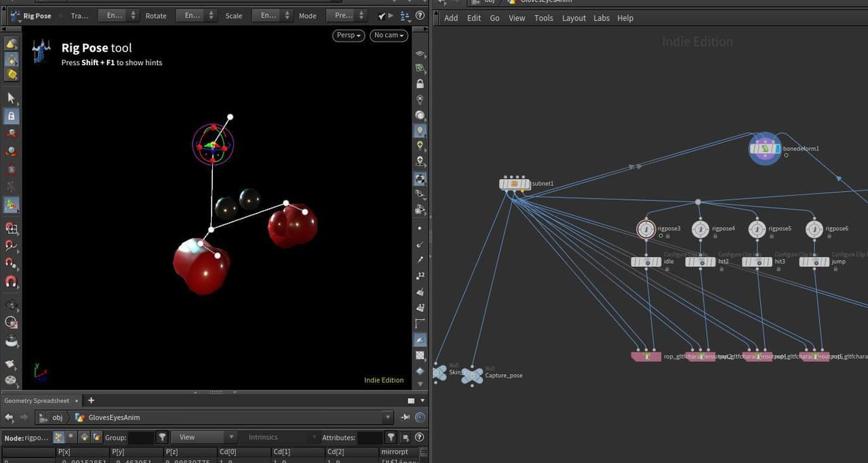Viewport: 868px width, 463px height.
Task: Open the Labs menu in network editor
Action: 601,18
